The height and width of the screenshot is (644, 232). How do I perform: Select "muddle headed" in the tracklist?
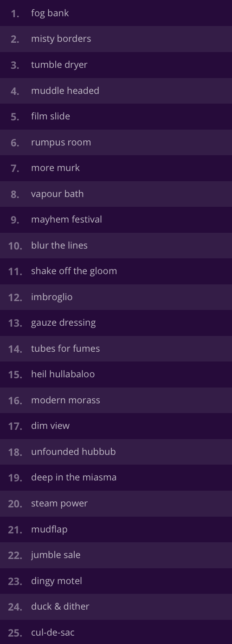tap(116, 91)
